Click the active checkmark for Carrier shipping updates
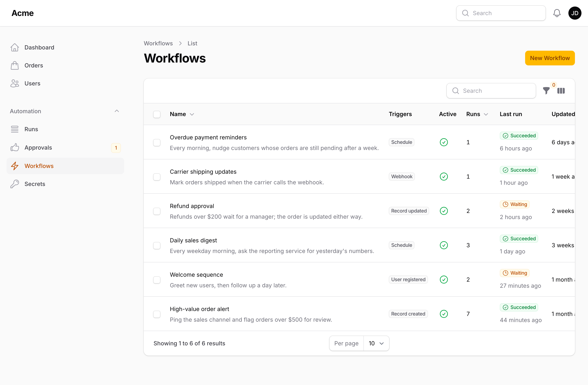 pyautogui.click(x=444, y=177)
